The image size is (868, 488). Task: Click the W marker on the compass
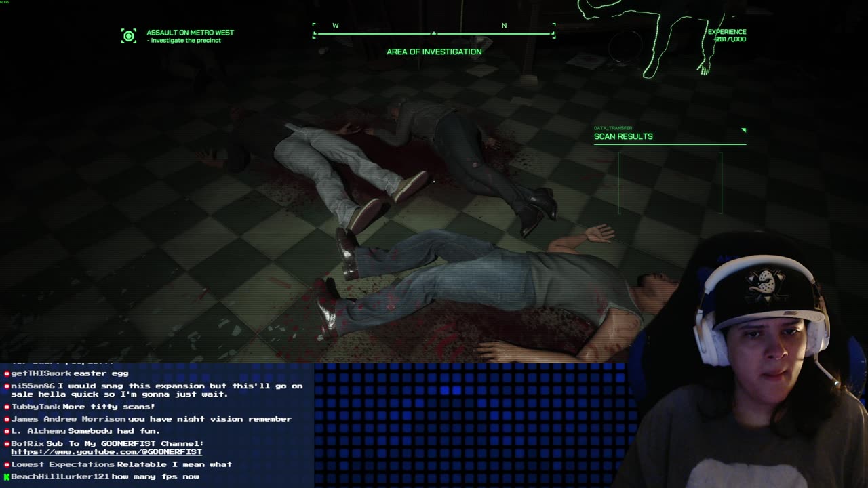[x=335, y=26]
